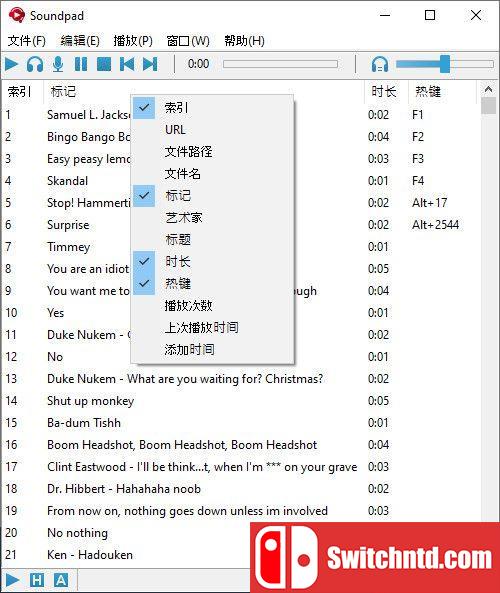Enable the 艺术家 column option

pyautogui.click(x=212, y=217)
